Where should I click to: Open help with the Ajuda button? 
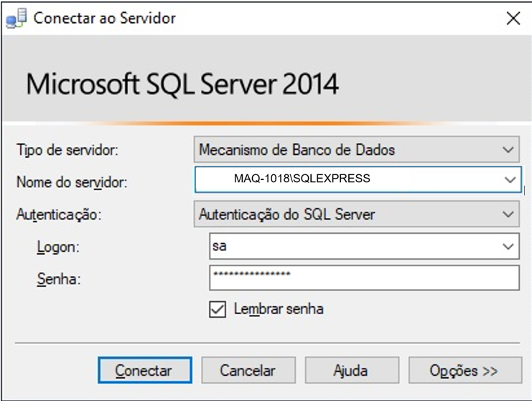click(x=350, y=371)
